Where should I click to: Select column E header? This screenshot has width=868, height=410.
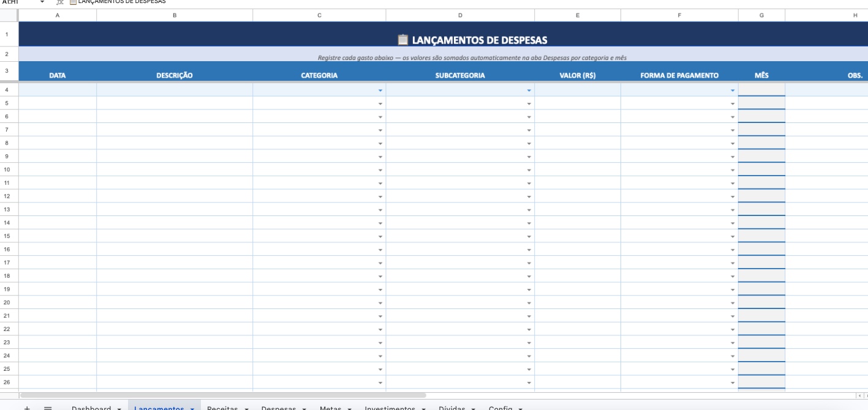click(576, 15)
